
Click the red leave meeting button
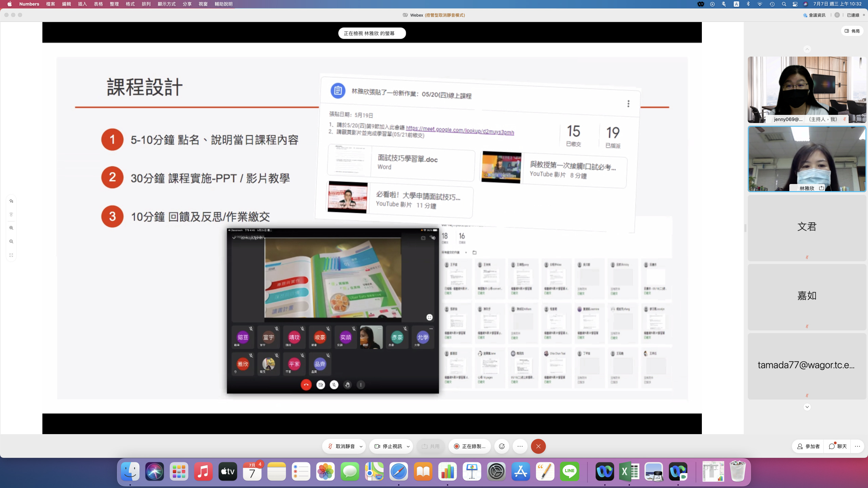point(538,446)
